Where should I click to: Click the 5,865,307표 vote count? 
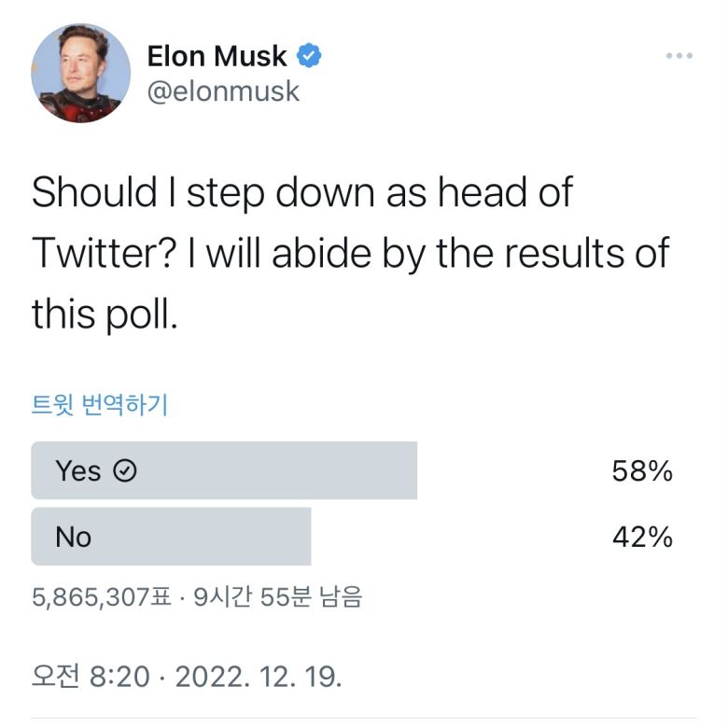[x=102, y=597]
